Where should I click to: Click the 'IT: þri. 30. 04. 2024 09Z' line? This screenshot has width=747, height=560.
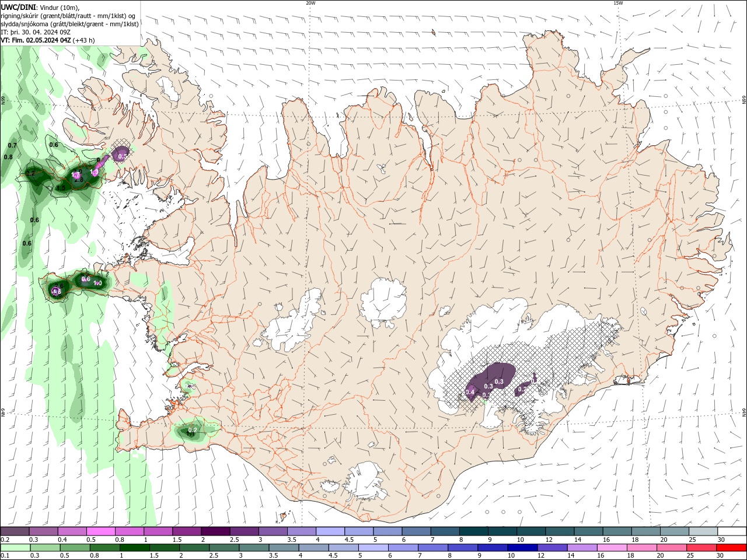(36, 32)
